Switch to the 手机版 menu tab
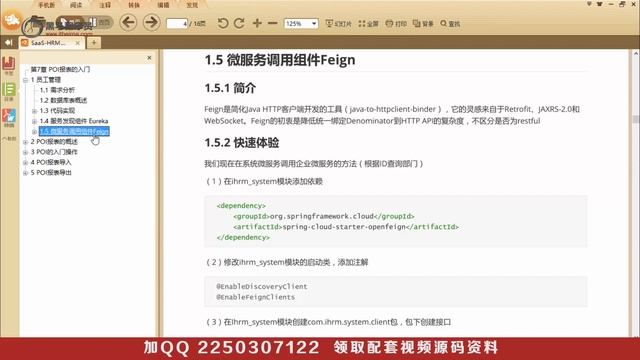Image resolution: width=640 pixels, height=360 pixels. pyautogui.click(x=46, y=5)
